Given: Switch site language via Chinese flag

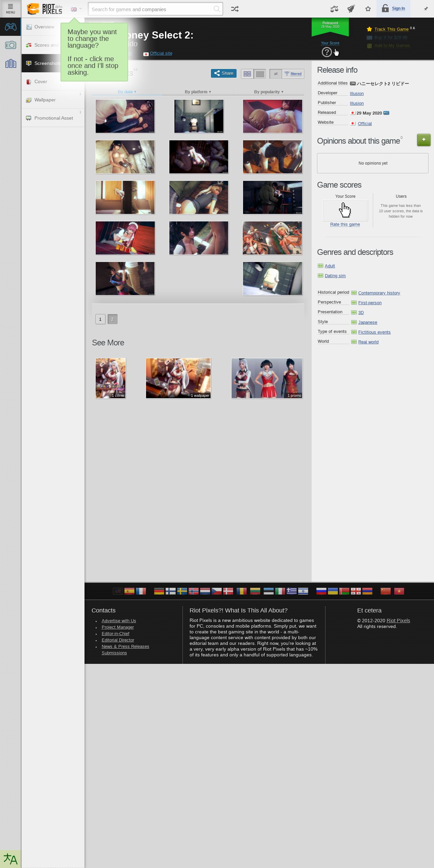Looking at the screenshot, I should tap(385, 591).
